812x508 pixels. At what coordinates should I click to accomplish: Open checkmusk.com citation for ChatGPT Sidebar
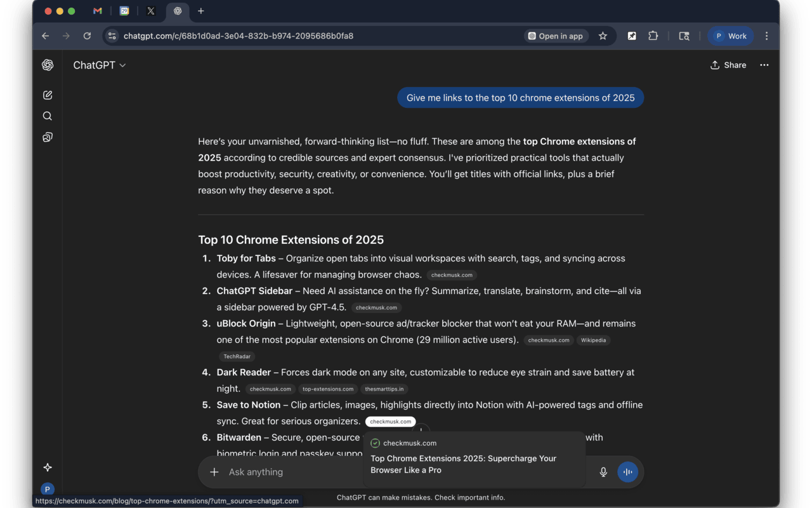click(376, 307)
